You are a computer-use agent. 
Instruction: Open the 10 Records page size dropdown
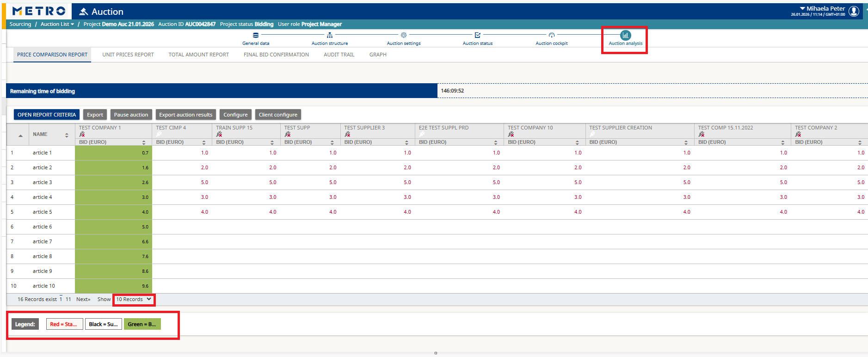(134, 300)
